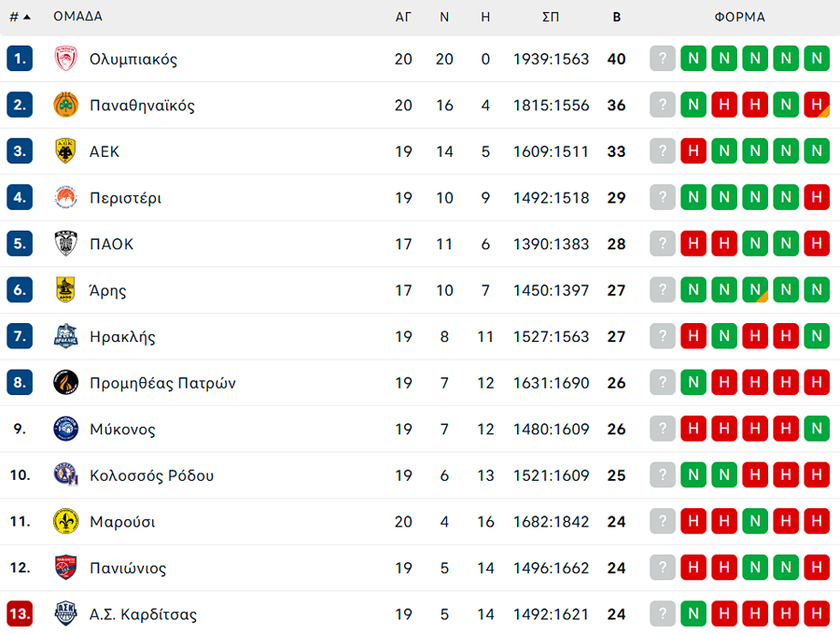Click the Προμηθέας Πατρών logo
Screen dimensions: 840x635
(x=66, y=383)
